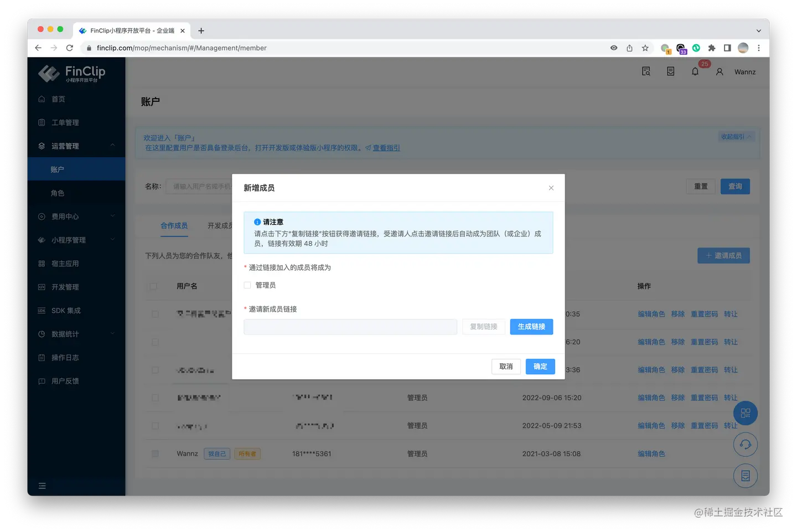Image resolution: width=797 pixels, height=532 pixels.
Task: Open the floating QR code button
Action: [x=746, y=413]
